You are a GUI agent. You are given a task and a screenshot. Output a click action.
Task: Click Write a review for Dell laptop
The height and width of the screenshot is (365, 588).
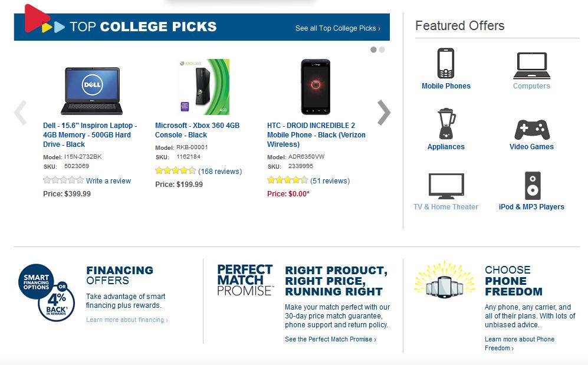click(x=109, y=181)
